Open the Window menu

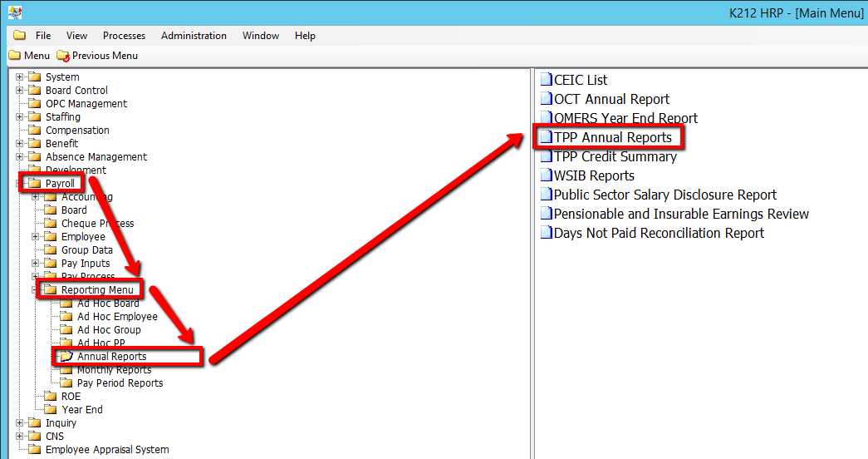coord(261,36)
